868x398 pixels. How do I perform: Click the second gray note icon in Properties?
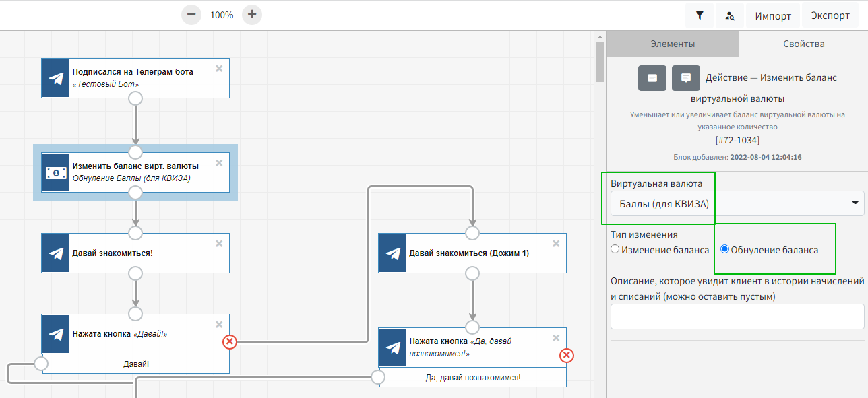[686, 78]
